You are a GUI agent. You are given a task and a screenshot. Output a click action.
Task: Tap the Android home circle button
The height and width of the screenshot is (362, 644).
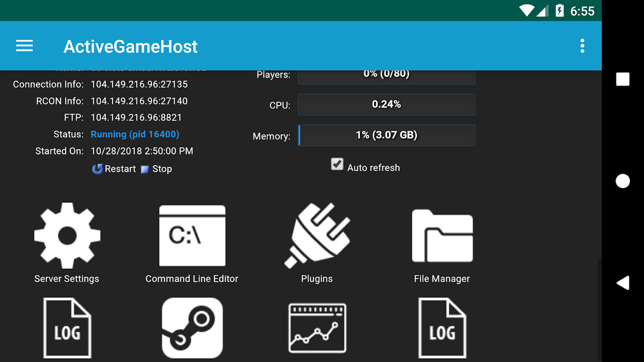pos(623,181)
